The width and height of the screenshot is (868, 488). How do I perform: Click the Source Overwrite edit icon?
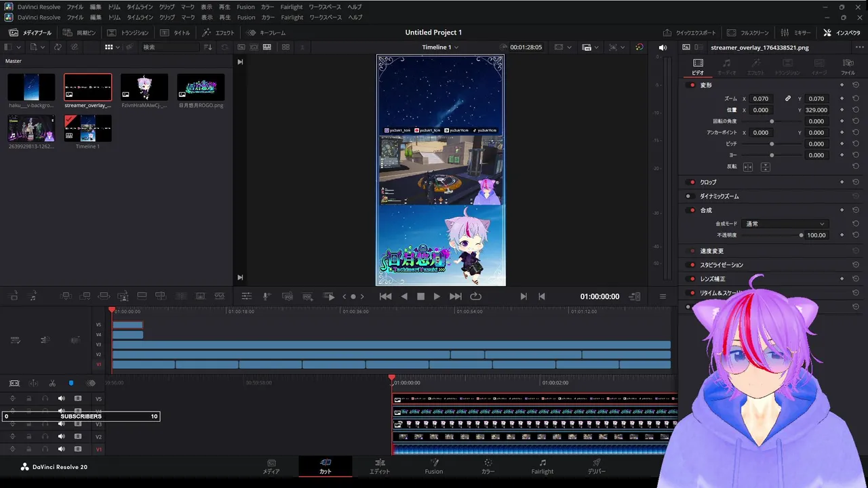tap(161, 296)
